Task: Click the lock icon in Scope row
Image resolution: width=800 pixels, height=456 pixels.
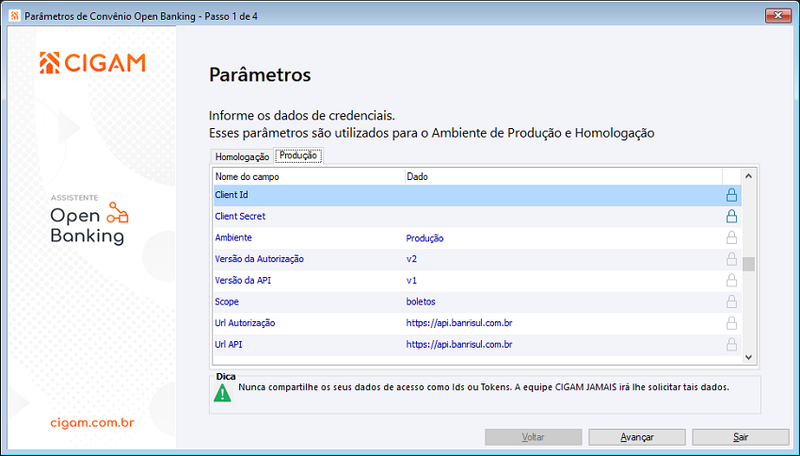Action: pos(731,302)
